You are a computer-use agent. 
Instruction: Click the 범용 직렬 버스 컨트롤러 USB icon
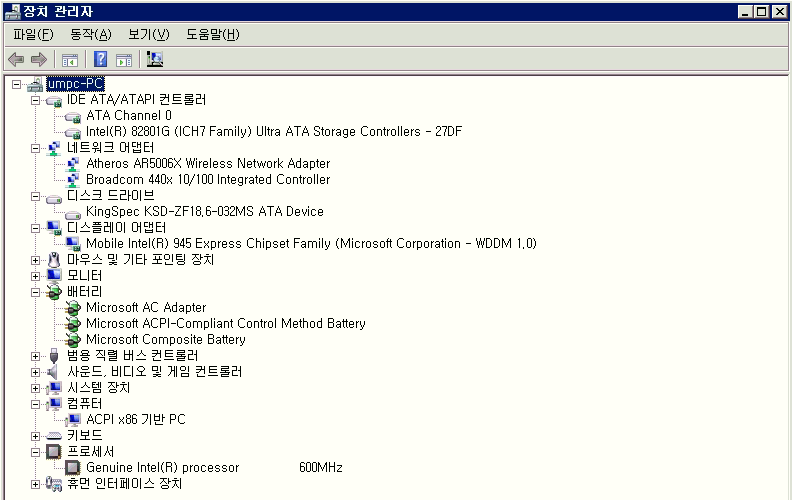click(x=54, y=356)
